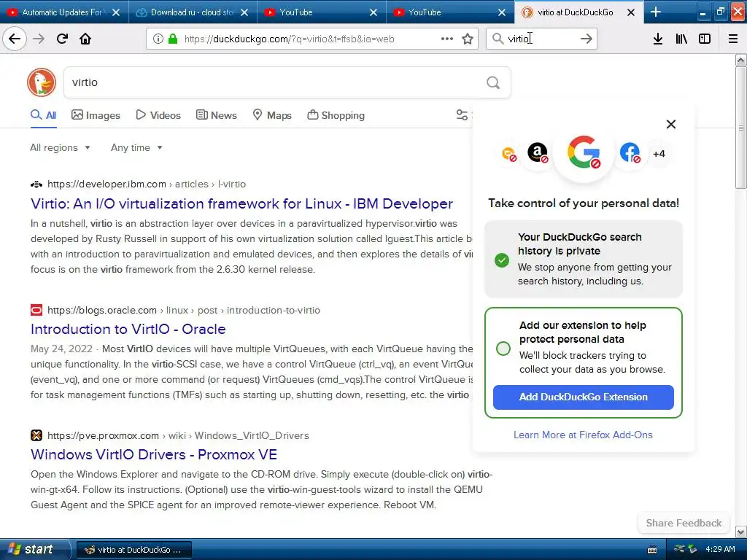747x560 pixels.
Task: Click the blogs.oracle.com result URL
Action: pos(184,310)
